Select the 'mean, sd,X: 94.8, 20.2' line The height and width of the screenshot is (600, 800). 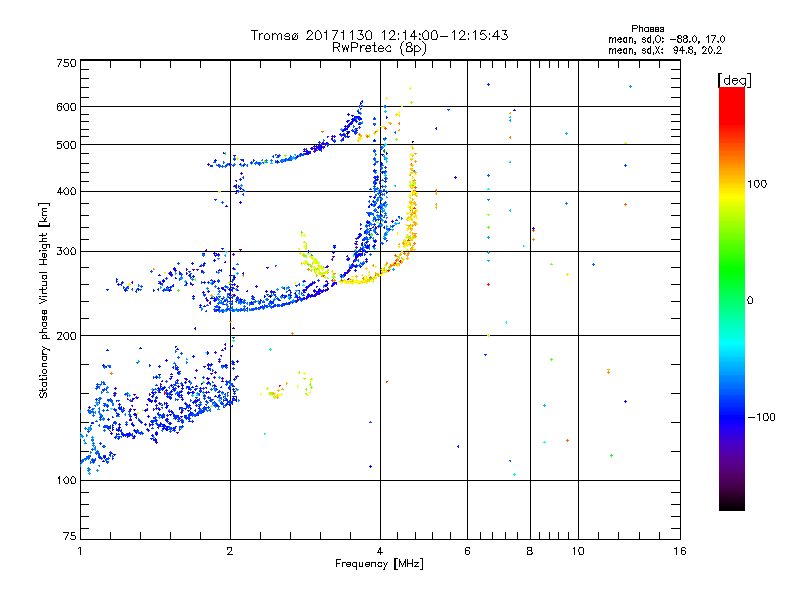point(665,51)
